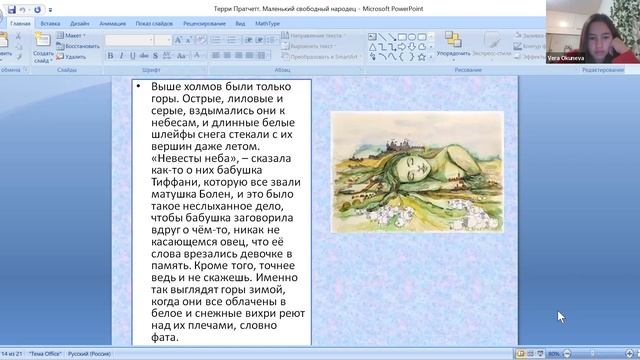Open the Анимация ribbon tab
This screenshot has height=360, width=640.
[x=113, y=24]
